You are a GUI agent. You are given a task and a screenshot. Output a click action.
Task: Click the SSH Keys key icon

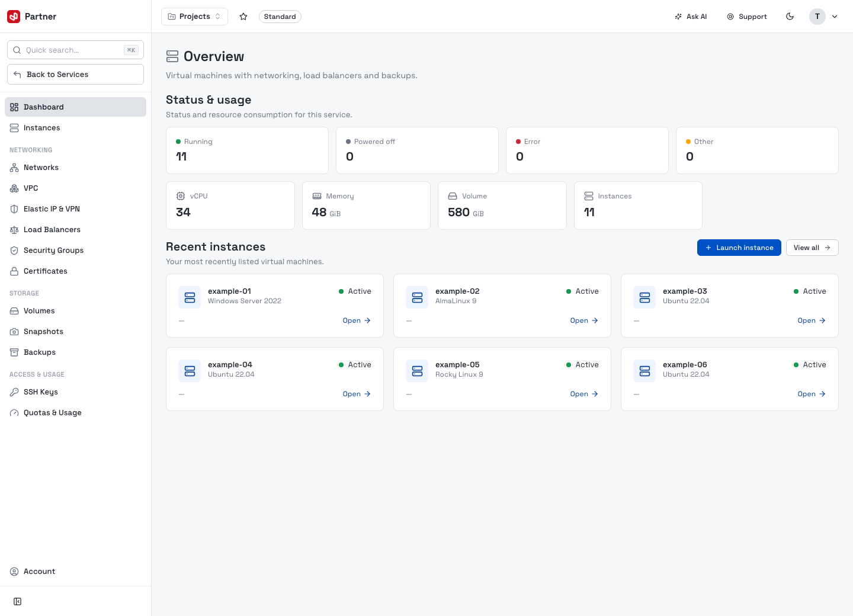pos(14,392)
